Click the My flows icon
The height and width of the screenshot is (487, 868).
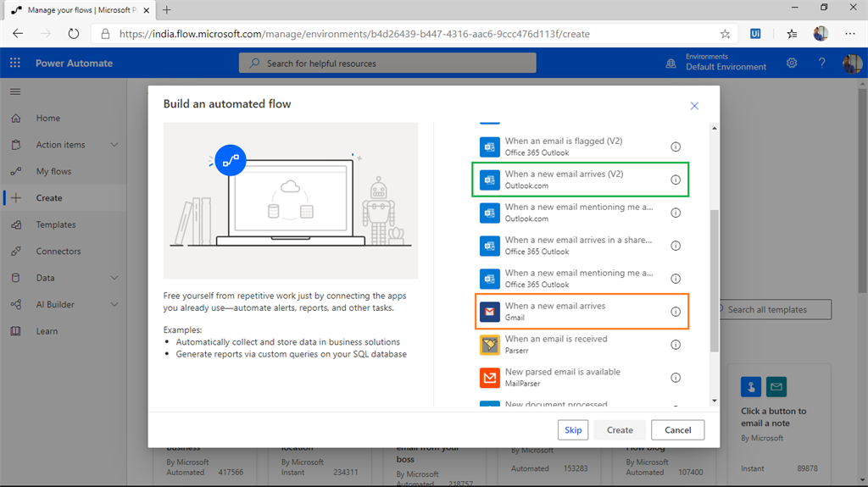(16, 172)
